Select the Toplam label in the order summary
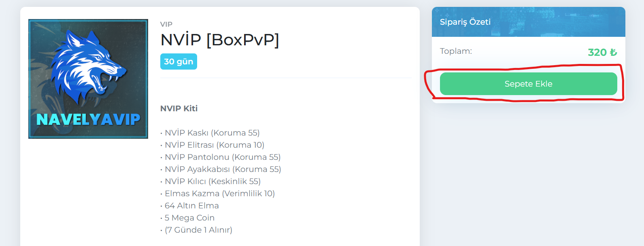The height and width of the screenshot is (246, 644). point(456,51)
